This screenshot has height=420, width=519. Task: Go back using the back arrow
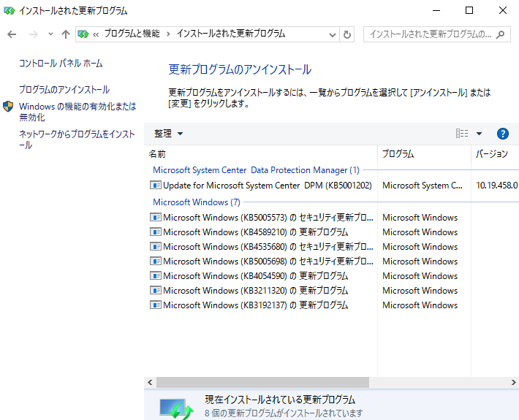coord(12,34)
